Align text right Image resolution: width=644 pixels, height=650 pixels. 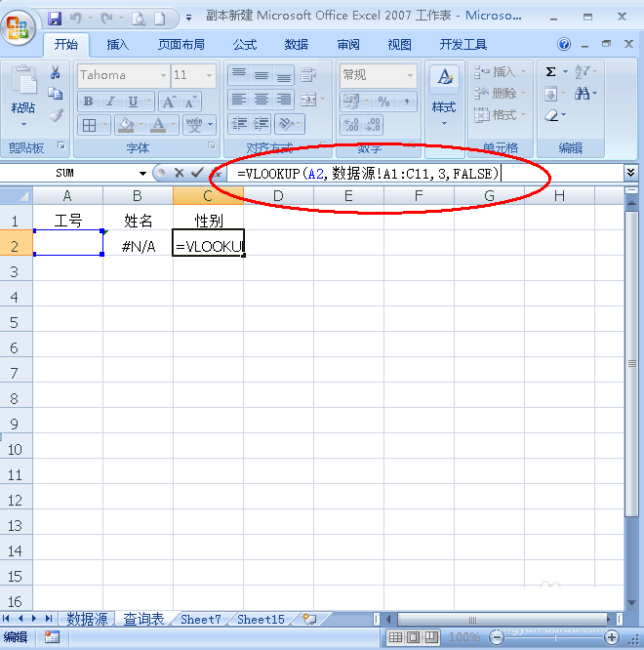coord(284,100)
